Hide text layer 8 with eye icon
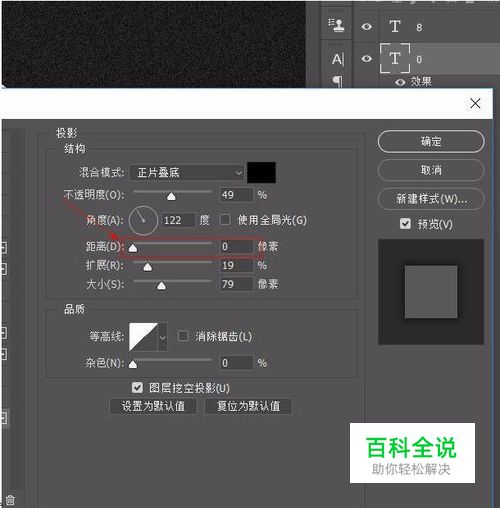 [366, 26]
